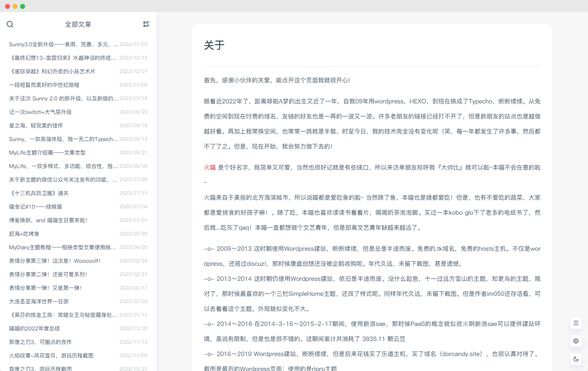This screenshot has height=371, width=588.
Task: Open the search icon in sidebar
Action: pos(10,24)
